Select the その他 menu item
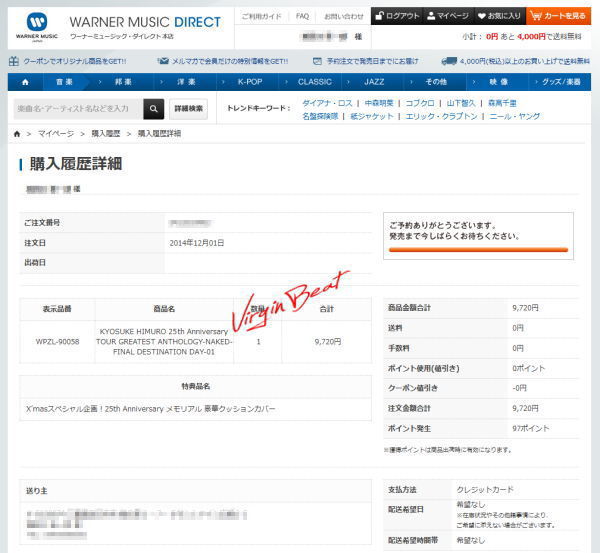 (x=436, y=82)
